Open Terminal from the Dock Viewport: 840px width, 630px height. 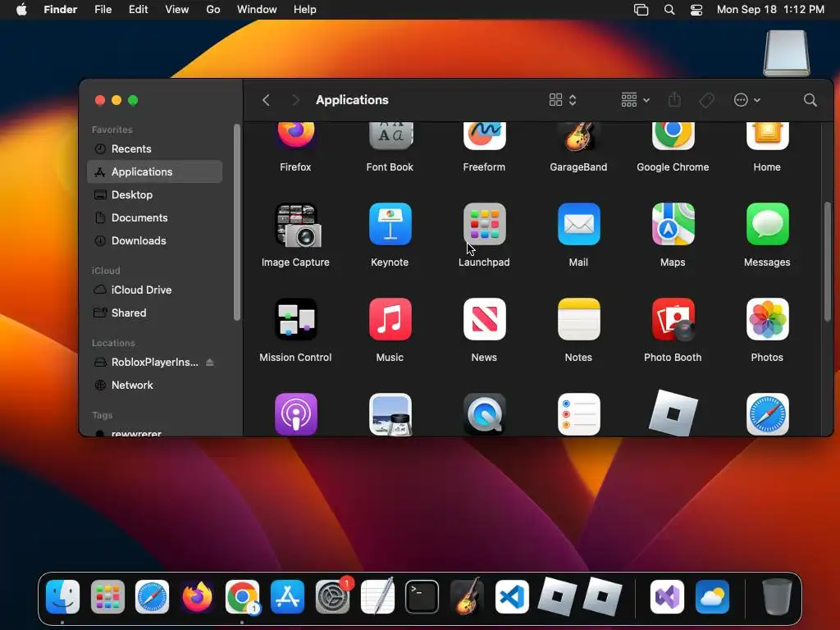click(x=422, y=597)
